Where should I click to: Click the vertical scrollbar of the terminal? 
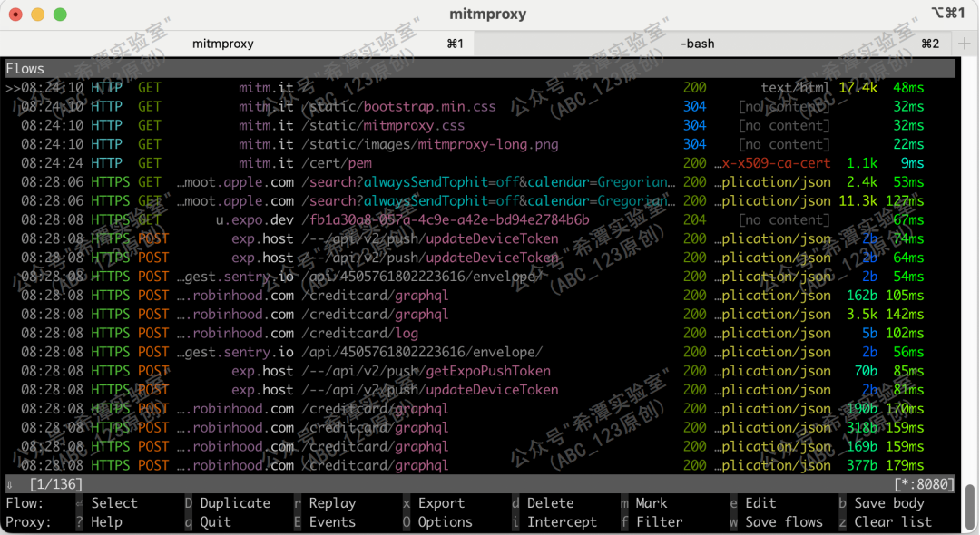click(x=970, y=507)
